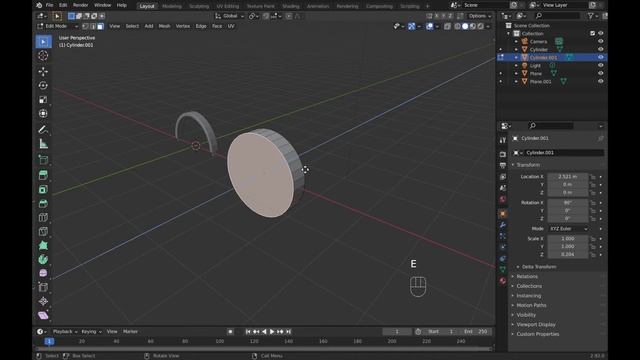640x360 pixels.
Task: Expand the Delta Transform panel
Action: click(539, 267)
